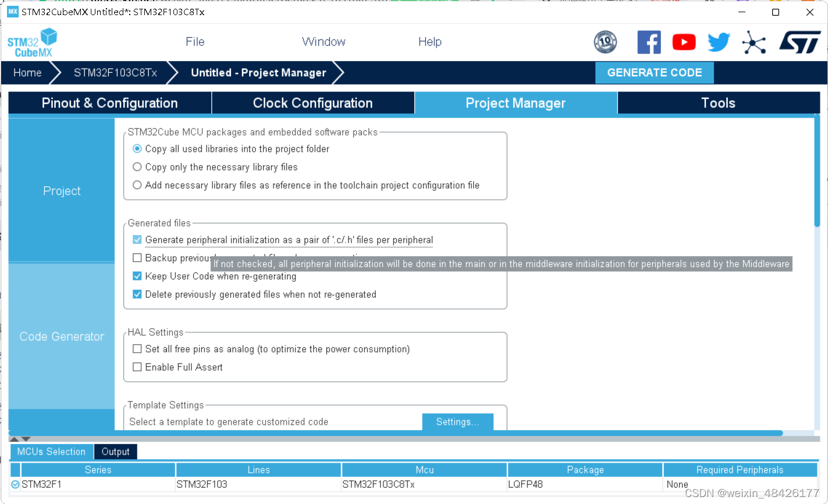Open the File menu
This screenshot has width=828, height=504.
(x=195, y=42)
